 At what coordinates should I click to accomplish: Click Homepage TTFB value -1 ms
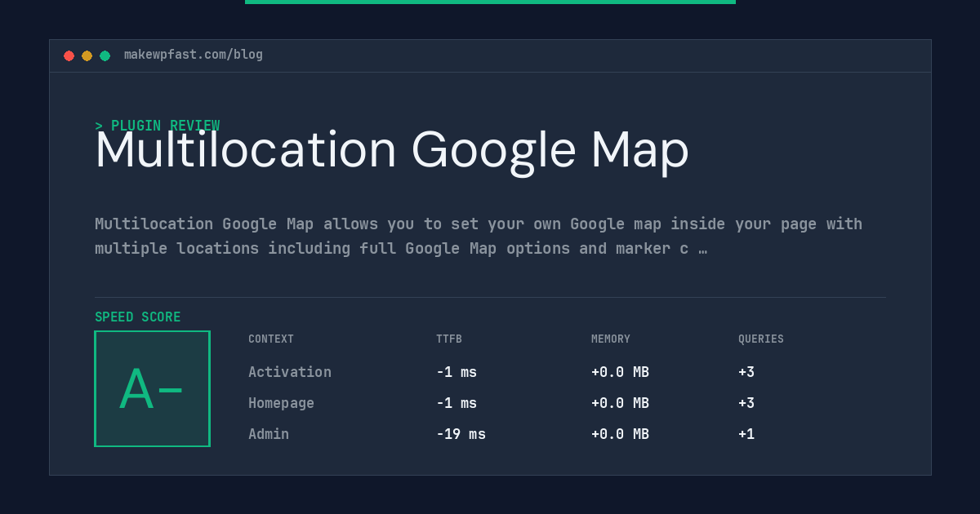point(457,403)
